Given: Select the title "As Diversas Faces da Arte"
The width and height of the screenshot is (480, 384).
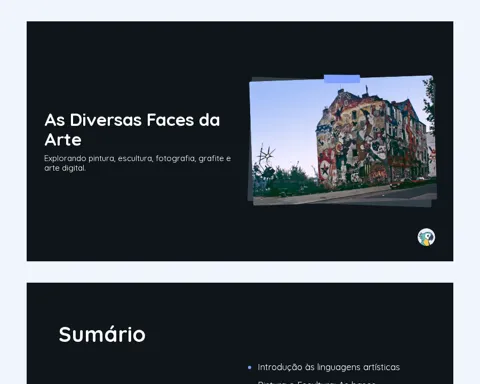Looking at the screenshot, I should pyautogui.click(x=132, y=130).
